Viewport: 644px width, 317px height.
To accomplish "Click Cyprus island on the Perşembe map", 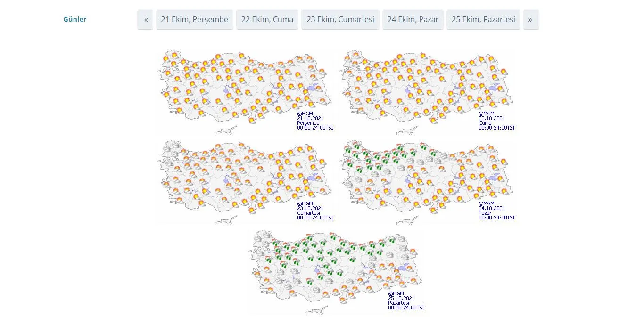I will pos(226,130).
